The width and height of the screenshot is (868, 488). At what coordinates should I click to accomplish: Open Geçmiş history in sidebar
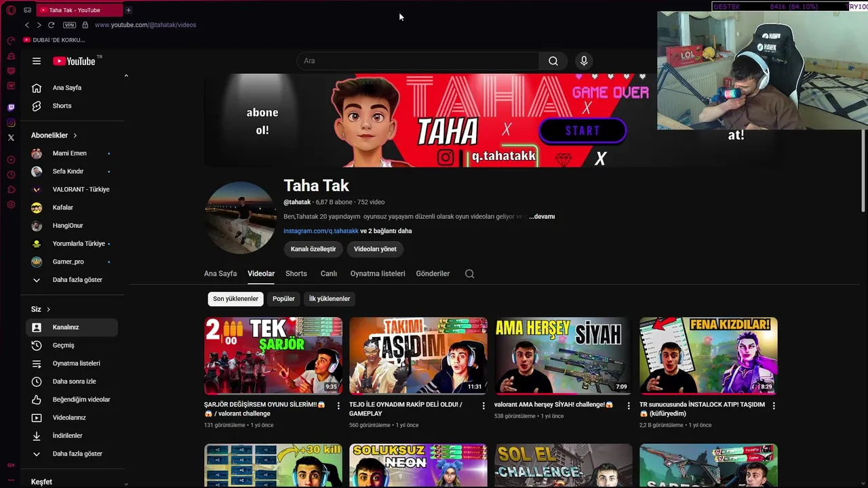pos(72,345)
